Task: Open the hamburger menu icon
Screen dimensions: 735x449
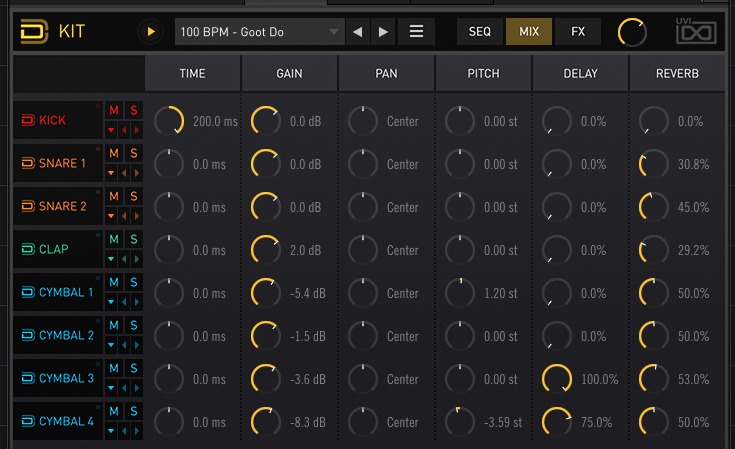Action: coord(416,32)
